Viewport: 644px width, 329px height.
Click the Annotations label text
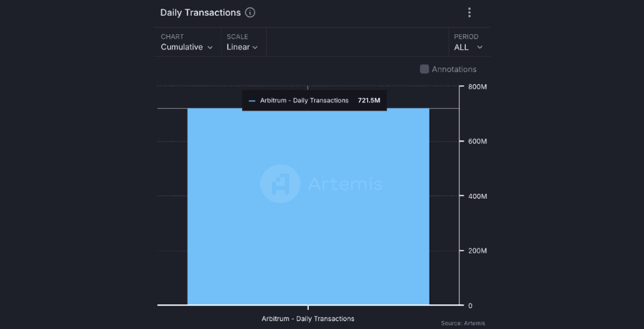[454, 70]
